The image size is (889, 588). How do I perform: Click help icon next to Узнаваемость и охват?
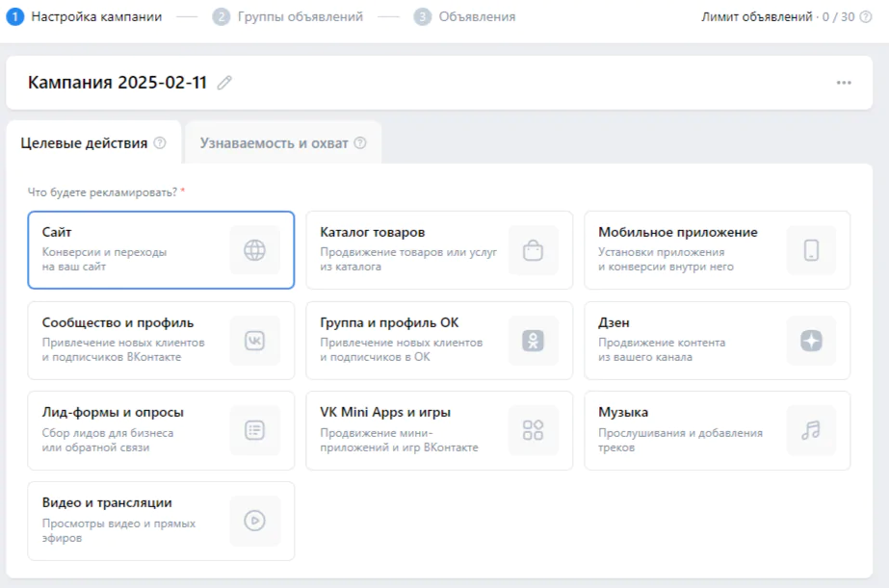[360, 142]
